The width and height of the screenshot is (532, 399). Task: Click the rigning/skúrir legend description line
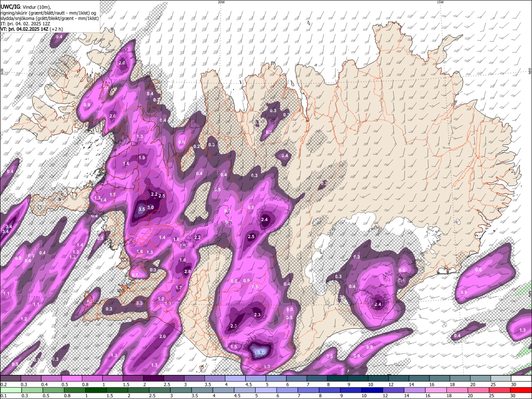(x=48, y=12)
